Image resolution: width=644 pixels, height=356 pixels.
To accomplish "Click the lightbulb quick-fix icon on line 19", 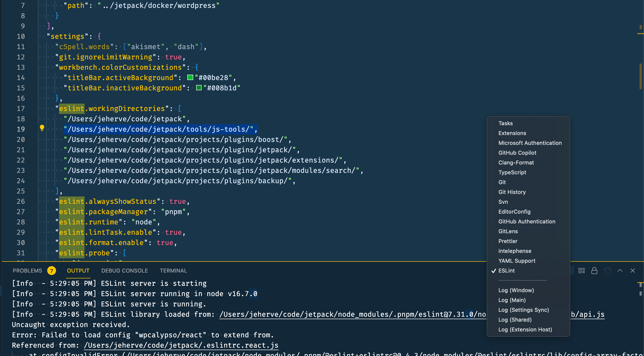I will coord(42,128).
